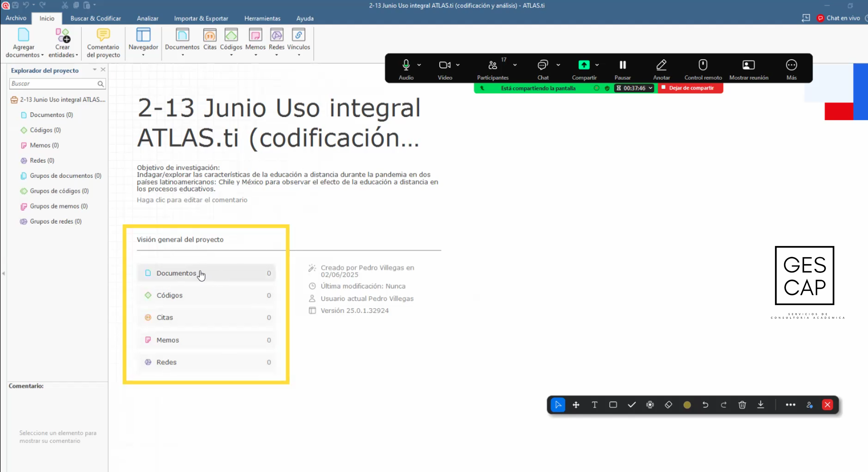Open Redes ribbon dropdown
Screen dimensions: 868x472
pyautogui.click(x=276, y=55)
